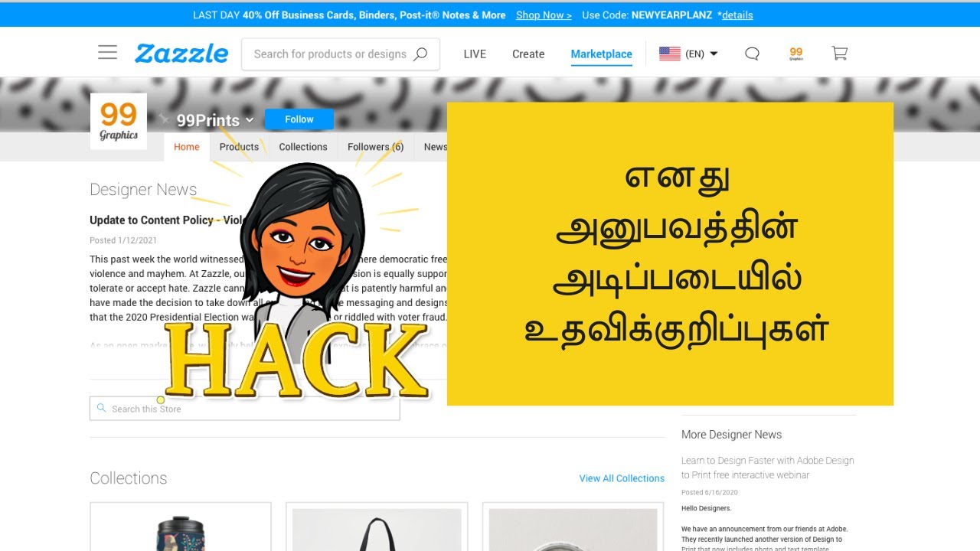Image resolution: width=980 pixels, height=551 pixels.
Task: Click the Zazzle logo
Action: click(181, 54)
